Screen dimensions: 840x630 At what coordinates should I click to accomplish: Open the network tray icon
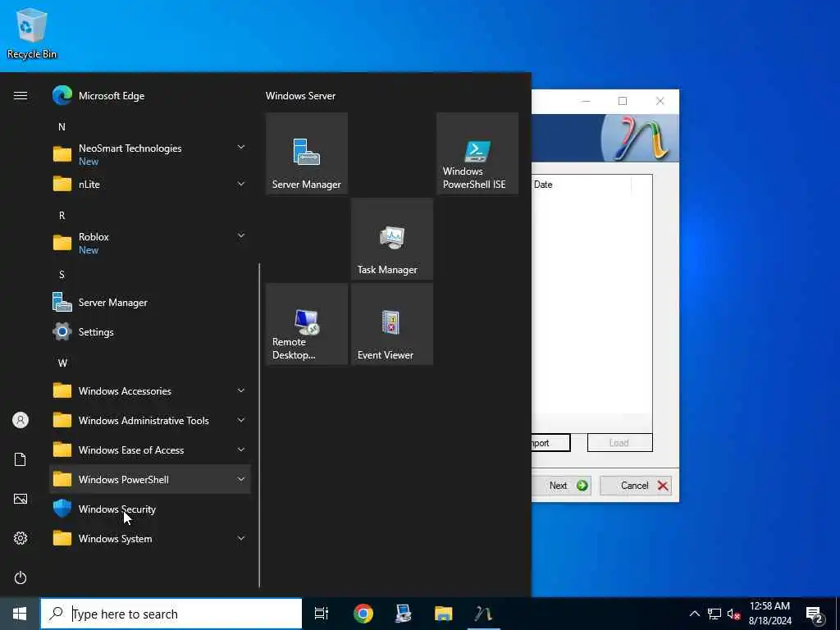(714, 614)
